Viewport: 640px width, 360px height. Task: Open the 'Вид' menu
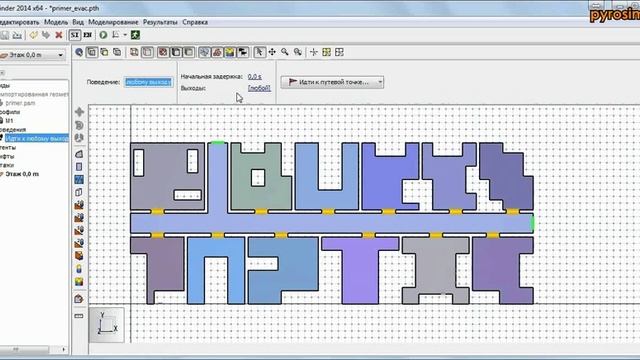[78, 22]
